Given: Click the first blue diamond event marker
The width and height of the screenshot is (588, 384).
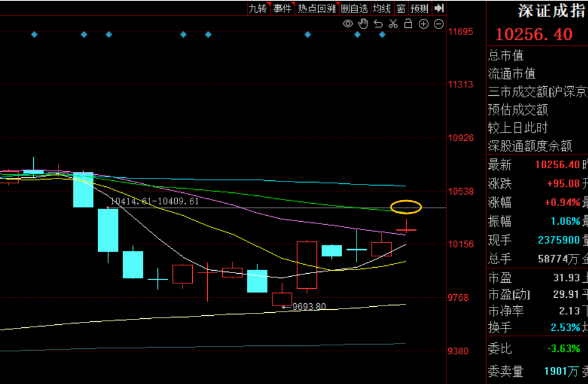Looking at the screenshot, I should (34, 34).
